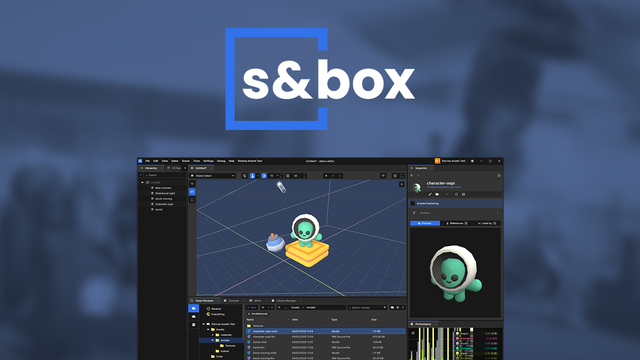
Task: Click the viewport layout icon in toolbar
Action: [395, 176]
